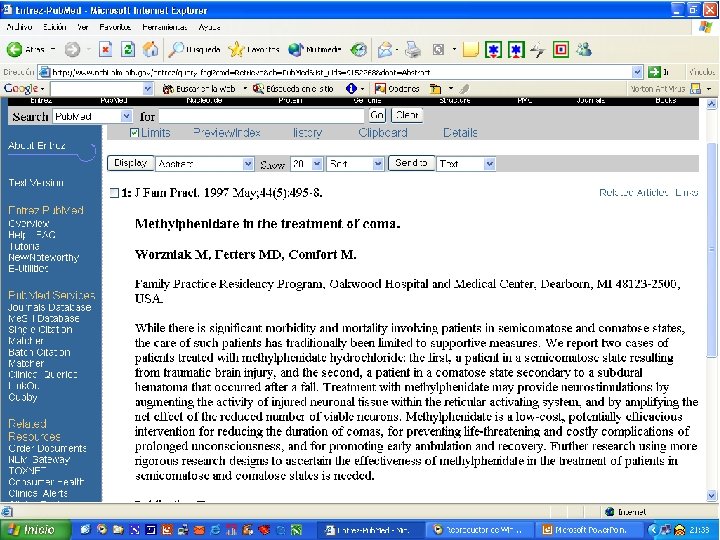Print the page with the printer icon
The image size is (720, 540).
tap(413, 50)
